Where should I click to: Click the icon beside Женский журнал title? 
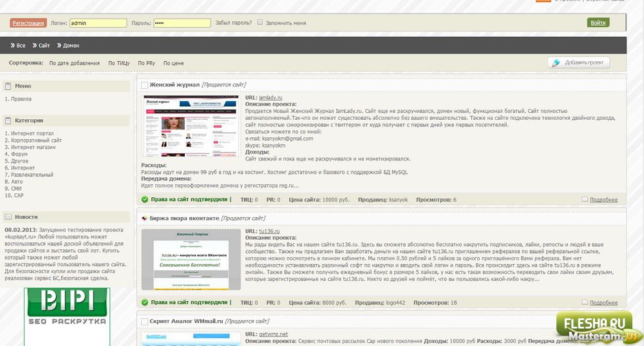[x=144, y=85]
